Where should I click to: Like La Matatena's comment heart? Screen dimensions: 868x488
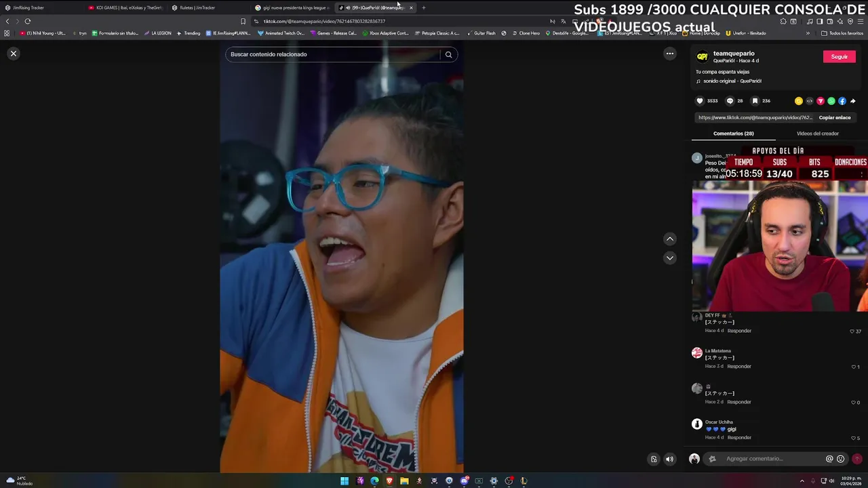(854, 367)
